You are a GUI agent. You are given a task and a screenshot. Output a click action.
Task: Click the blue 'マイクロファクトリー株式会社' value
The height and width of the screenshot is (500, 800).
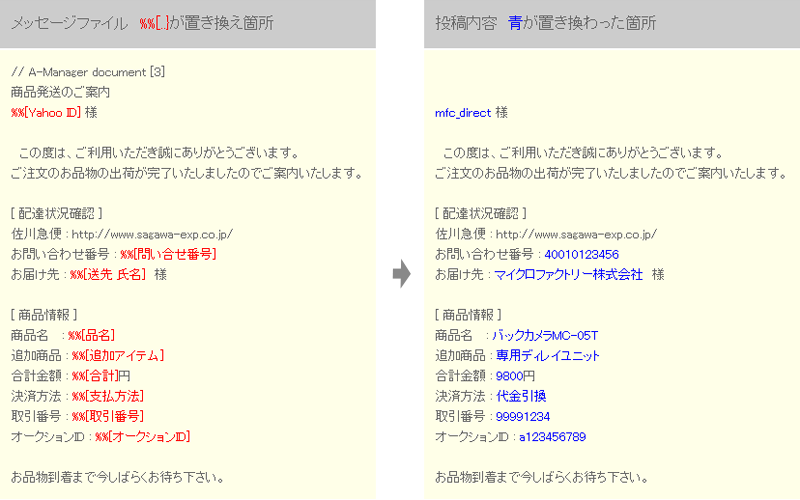coord(568,274)
